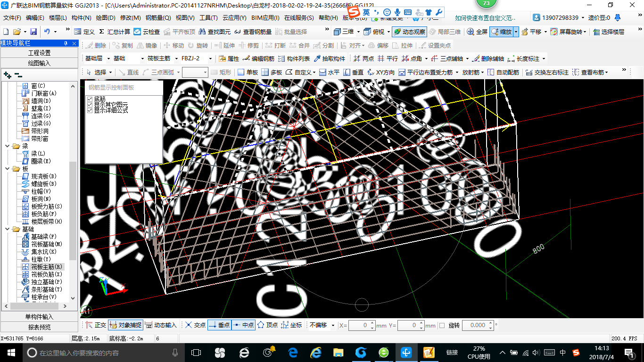This screenshot has height=362, width=644.
Task: Toggle 显示其它图元 checkbox
Action: tap(90, 105)
